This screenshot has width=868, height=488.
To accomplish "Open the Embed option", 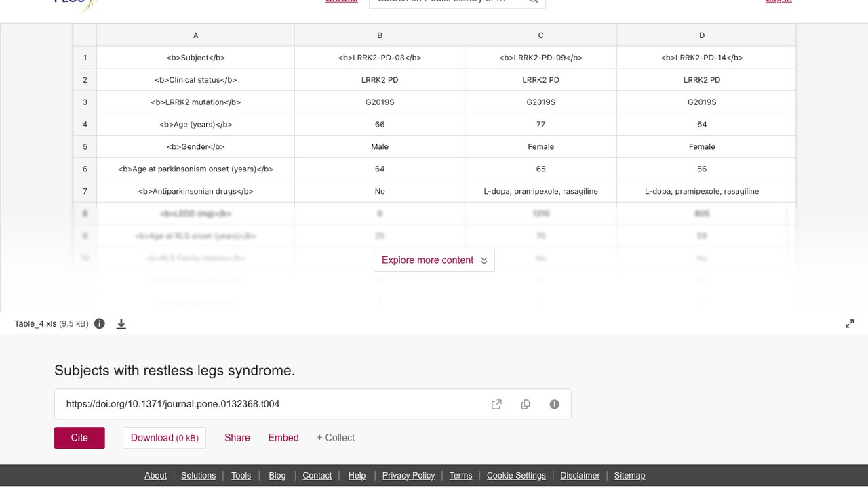I will coord(283,438).
